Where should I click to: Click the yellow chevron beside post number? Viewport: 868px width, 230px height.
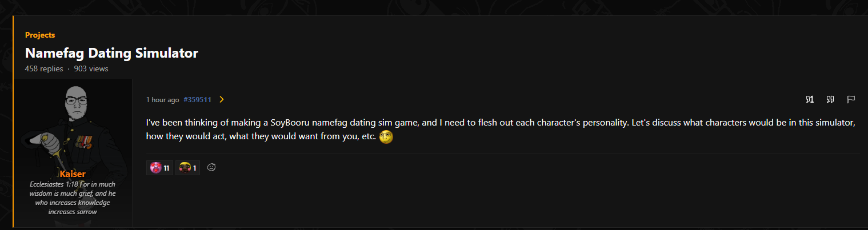tap(222, 100)
